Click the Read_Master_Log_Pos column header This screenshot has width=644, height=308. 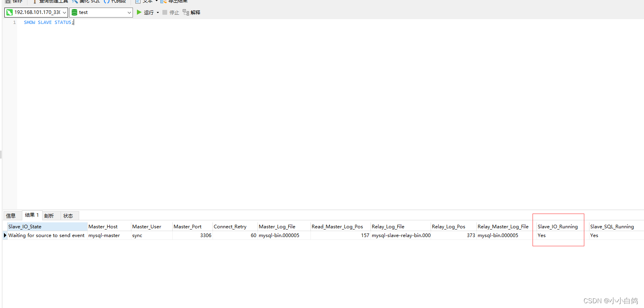click(341, 226)
